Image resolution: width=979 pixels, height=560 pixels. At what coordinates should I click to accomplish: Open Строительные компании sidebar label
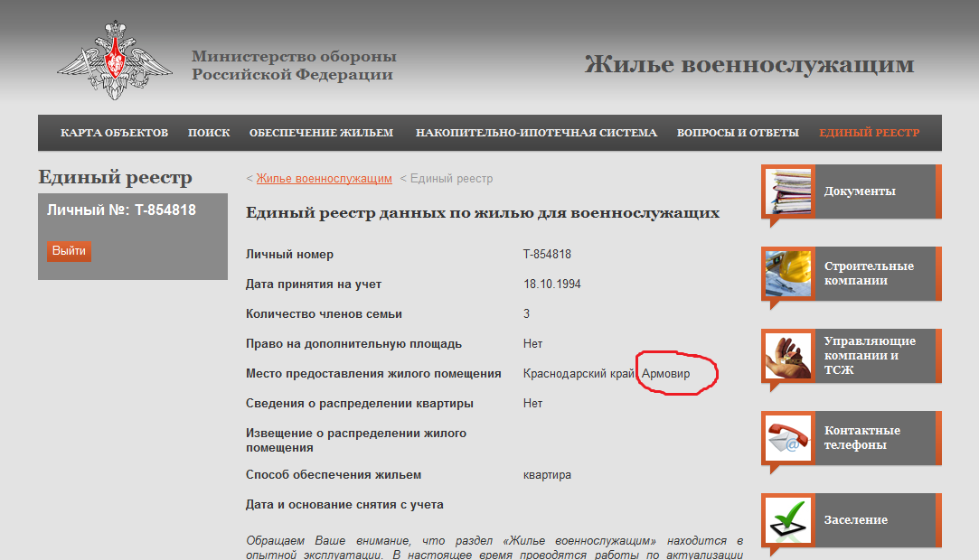point(869,274)
